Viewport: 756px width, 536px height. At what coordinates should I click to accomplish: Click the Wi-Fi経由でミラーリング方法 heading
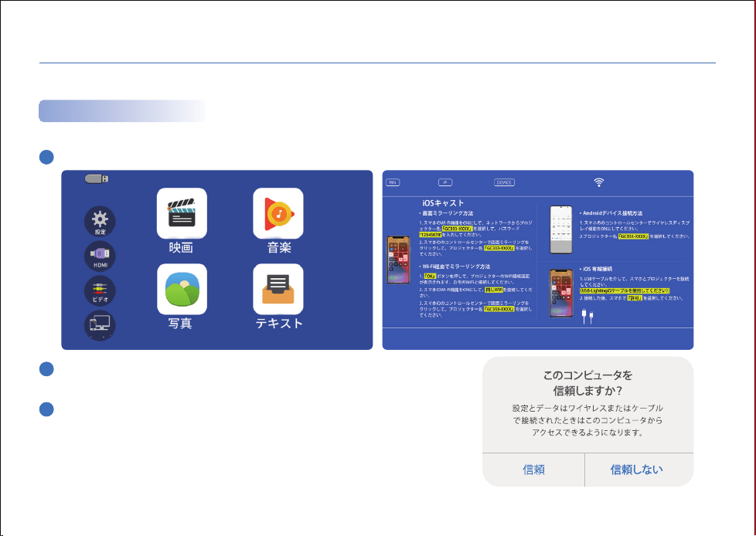click(455, 266)
